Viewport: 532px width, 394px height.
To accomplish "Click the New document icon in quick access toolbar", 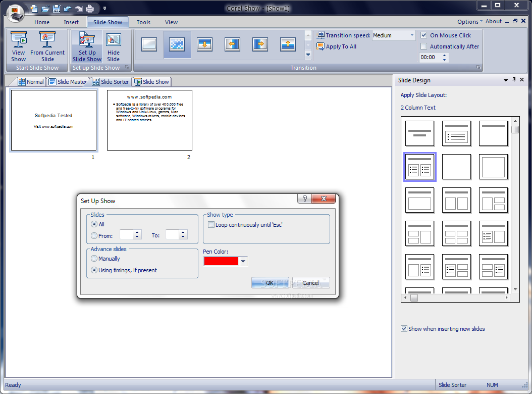I will click(x=34, y=9).
